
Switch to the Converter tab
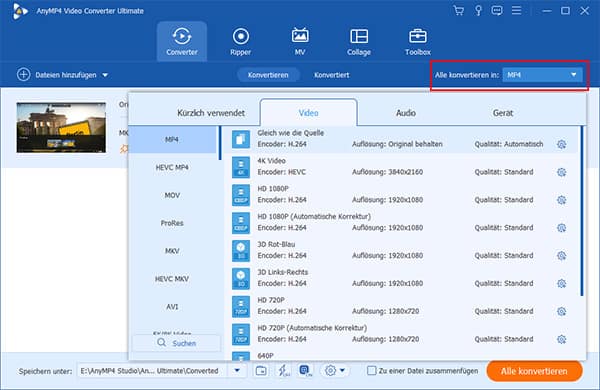pyautogui.click(x=182, y=41)
